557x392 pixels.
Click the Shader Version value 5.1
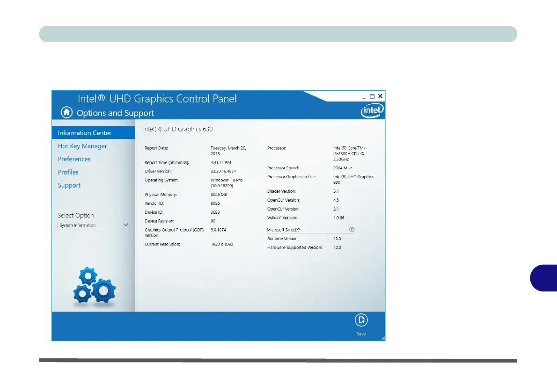pos(336,191)
